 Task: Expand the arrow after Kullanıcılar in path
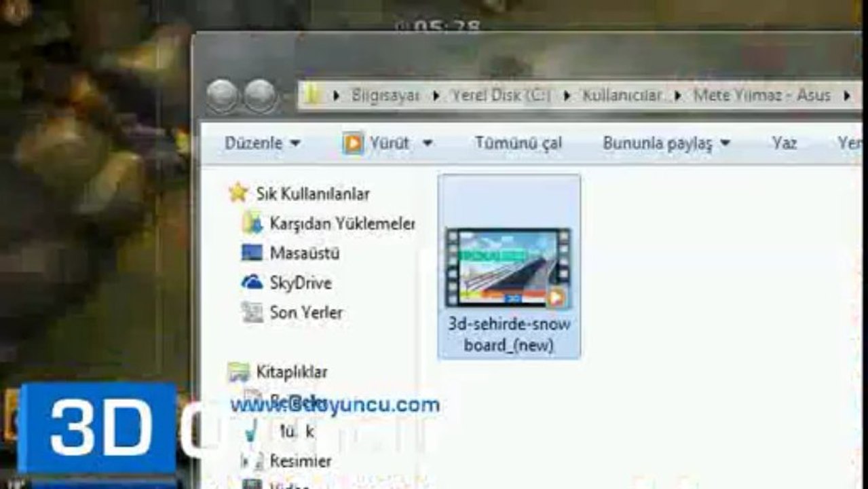(x=677, y=96)
